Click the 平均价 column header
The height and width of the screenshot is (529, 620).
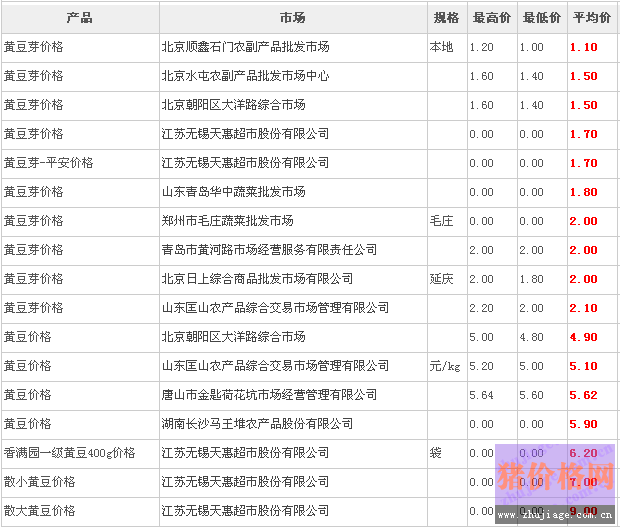[x=591, y=19]
